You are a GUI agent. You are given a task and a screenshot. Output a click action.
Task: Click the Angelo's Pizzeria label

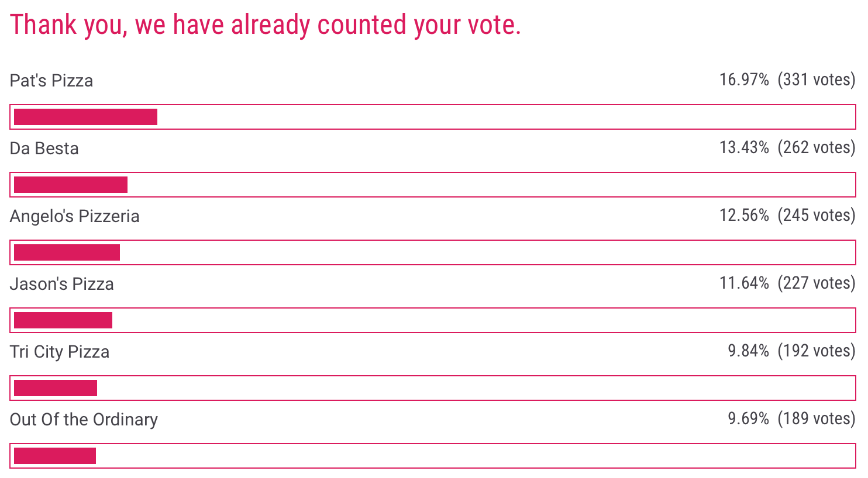click(75, 216)
